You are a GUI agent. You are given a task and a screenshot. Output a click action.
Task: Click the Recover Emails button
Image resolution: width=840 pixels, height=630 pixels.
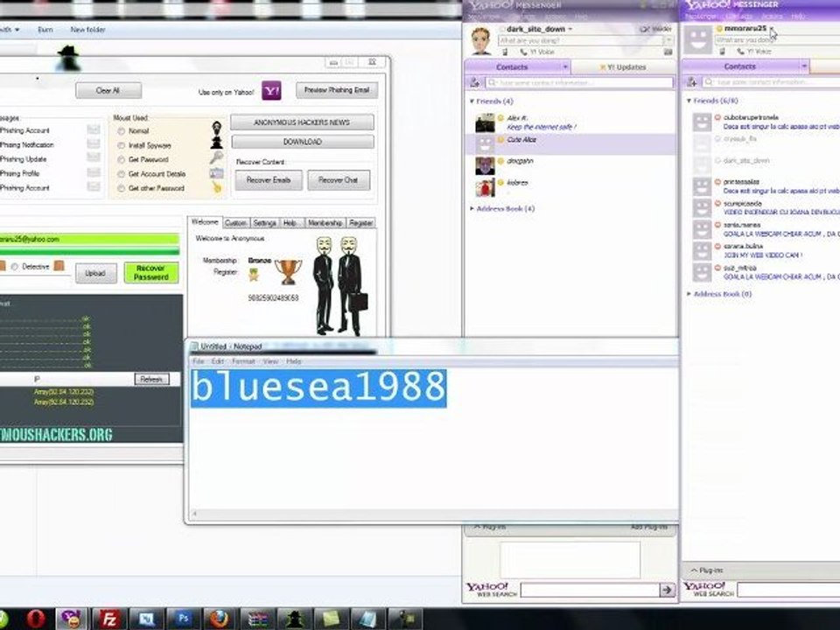(269, 180)
